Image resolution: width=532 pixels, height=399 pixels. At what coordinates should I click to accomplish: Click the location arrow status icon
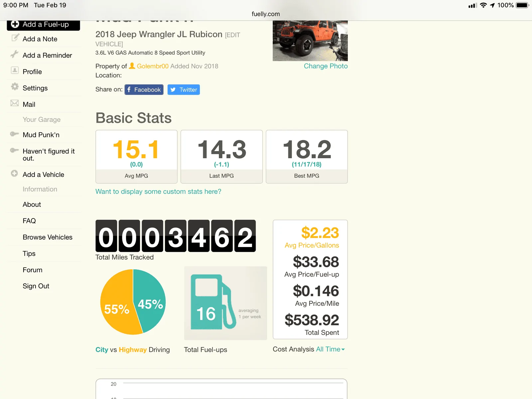[492, 5]
